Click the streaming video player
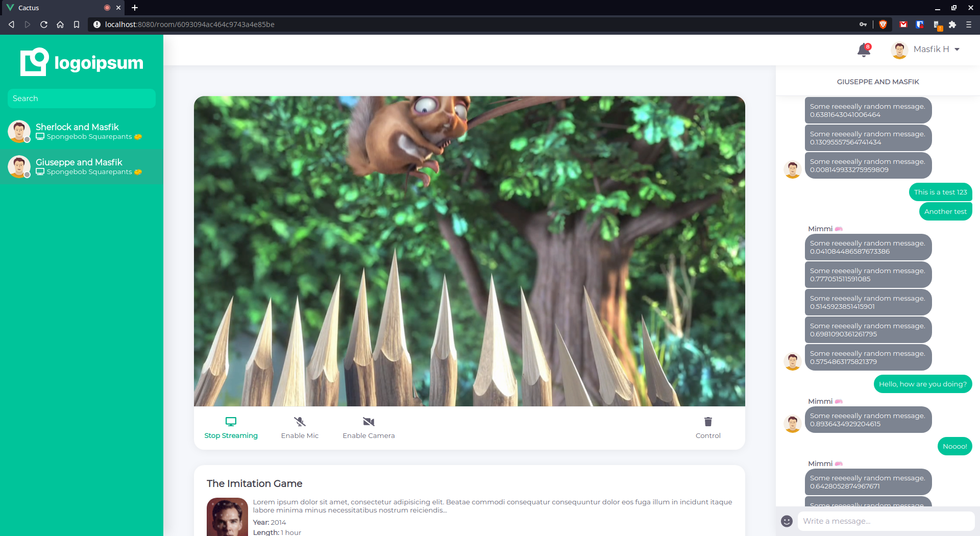This screenshot has height=536, width=980. [470, 251]
